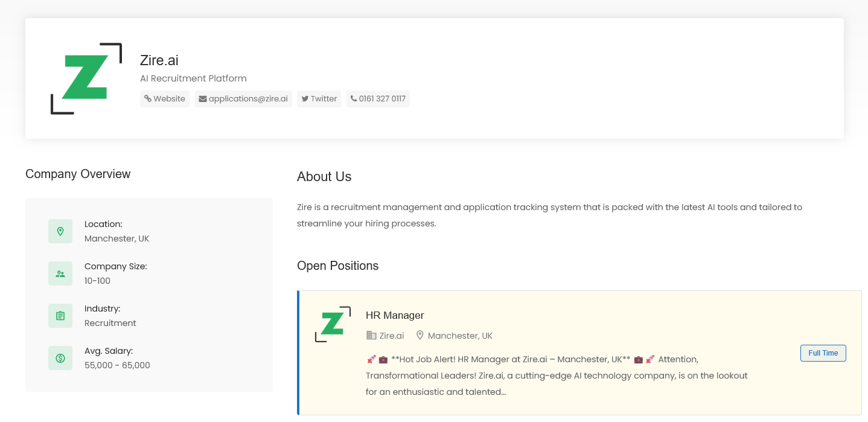Click the Open Positions heading

click(337, 266)
